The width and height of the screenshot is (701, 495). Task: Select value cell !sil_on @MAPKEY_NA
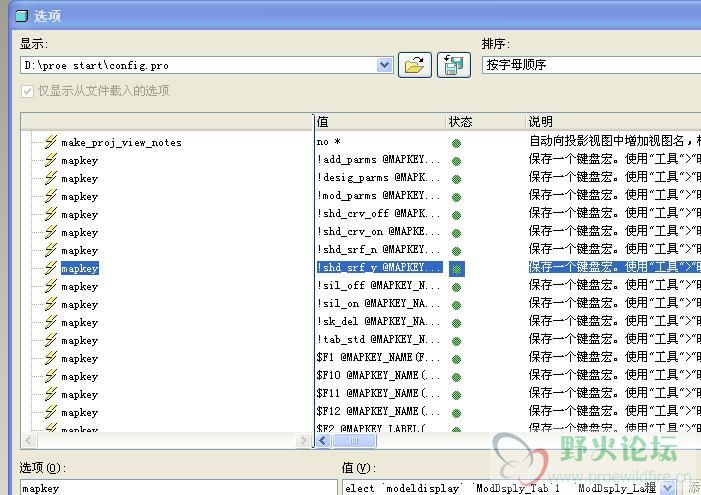click(x=378, y=304)
